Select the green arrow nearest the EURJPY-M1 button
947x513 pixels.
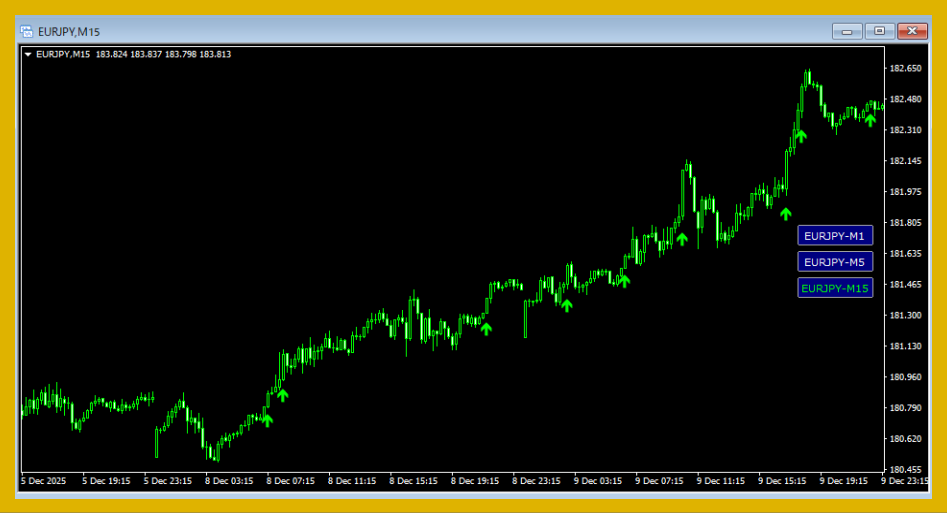(x=785, y=213)
